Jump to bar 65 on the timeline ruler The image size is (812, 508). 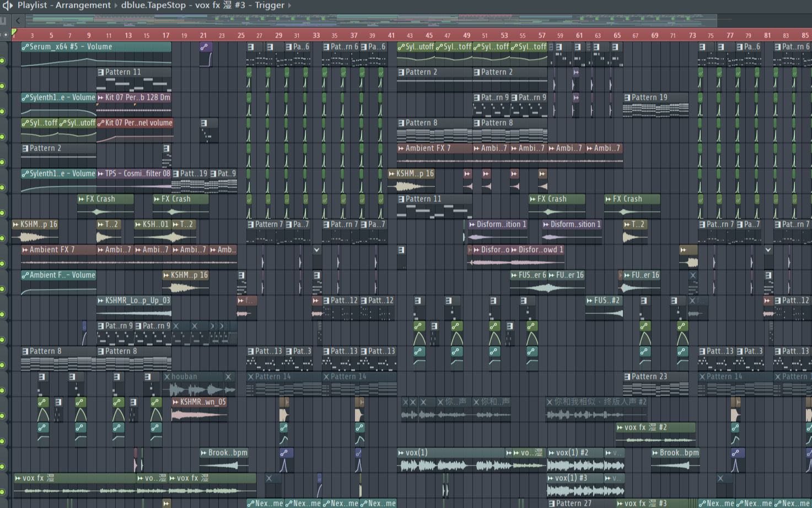[x=617, y=35]
